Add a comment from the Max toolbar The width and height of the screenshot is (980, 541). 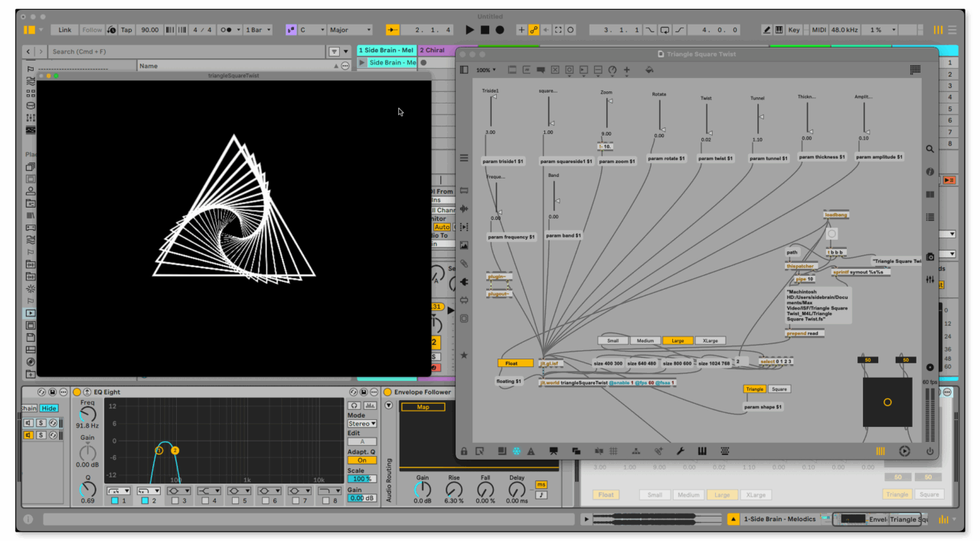(x=541, y=70)
